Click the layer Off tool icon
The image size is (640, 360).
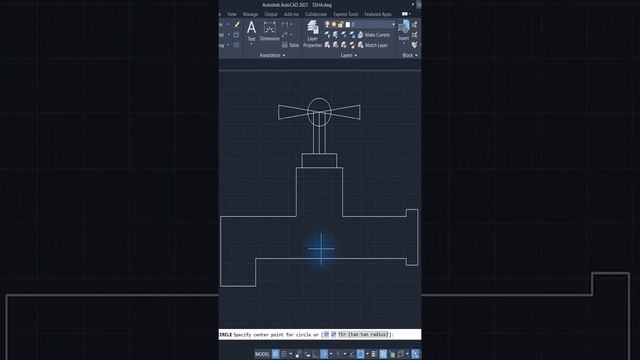coord(327,35)
